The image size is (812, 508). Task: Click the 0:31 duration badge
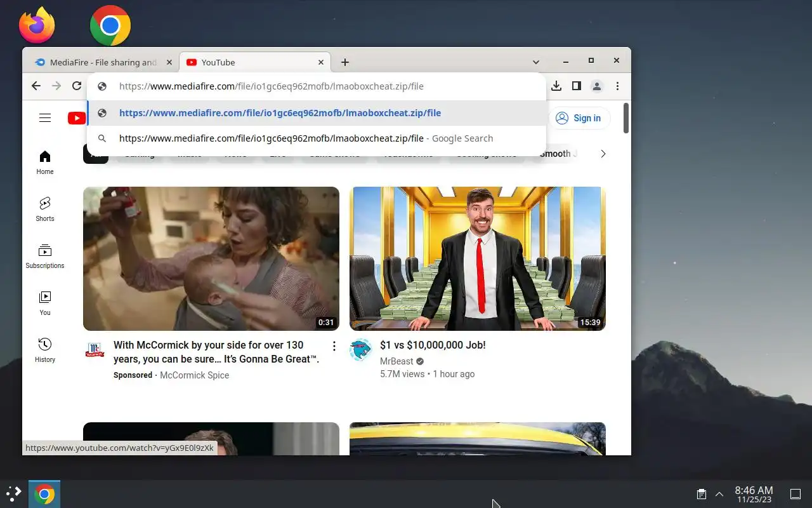pos(326,323)
